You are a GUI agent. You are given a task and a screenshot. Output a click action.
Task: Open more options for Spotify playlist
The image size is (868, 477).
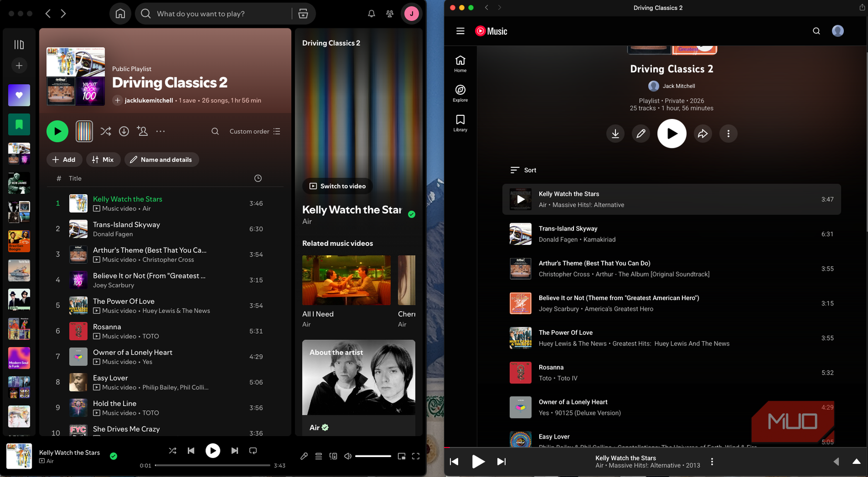coord(160,131)
